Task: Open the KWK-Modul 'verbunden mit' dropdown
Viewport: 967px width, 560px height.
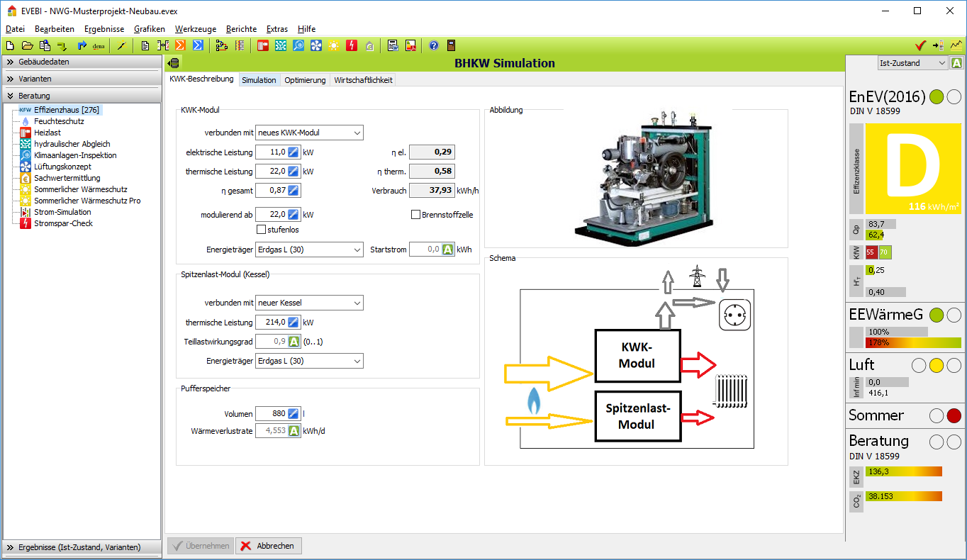Action: pyautogui.click(x=309, y=133)
